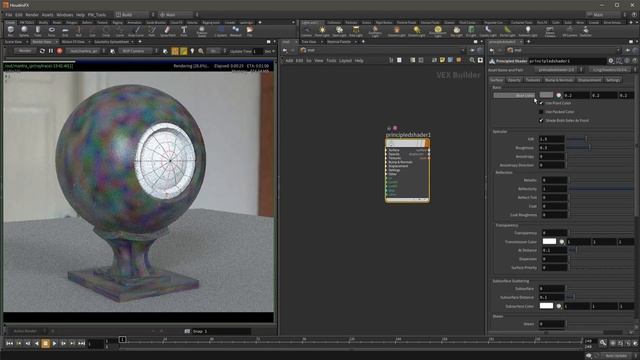Screen dimensions: 640x360
Task: Click the Render button in Render View
Action: pyautogui.click(x=25, y=51)
